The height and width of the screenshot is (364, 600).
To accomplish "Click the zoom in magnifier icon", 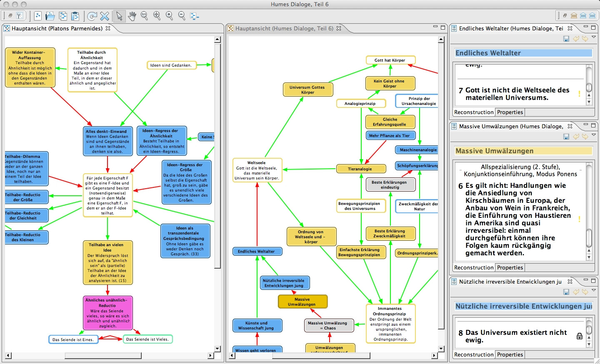I will click(x=169, y=16).
